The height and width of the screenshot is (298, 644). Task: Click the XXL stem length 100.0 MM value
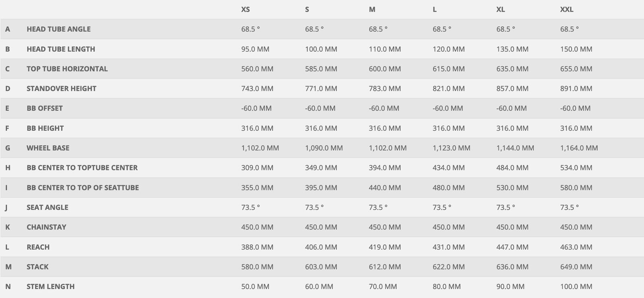(576, 287)
